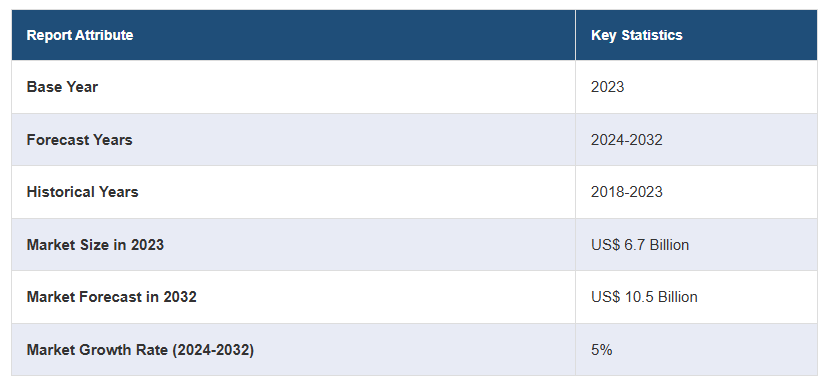
Task: Click the word Billion in 6.7 Billion cell
Action: 669,244
